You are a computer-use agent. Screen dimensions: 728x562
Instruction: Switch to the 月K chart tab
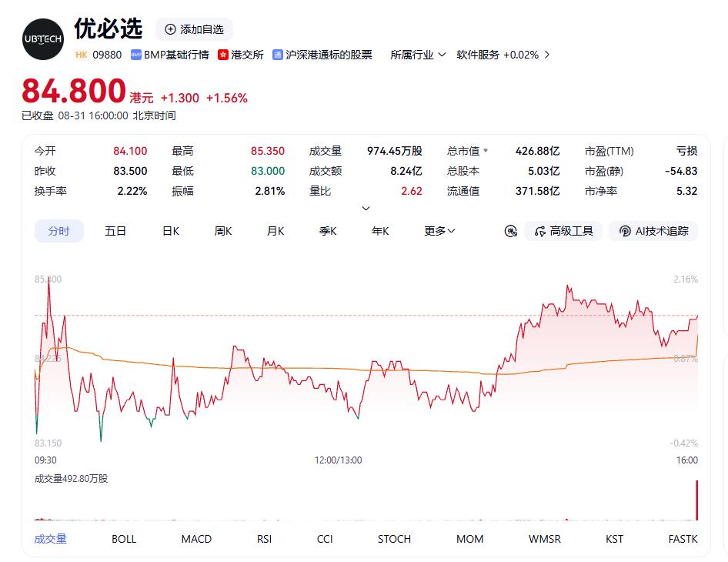(276, 231)
